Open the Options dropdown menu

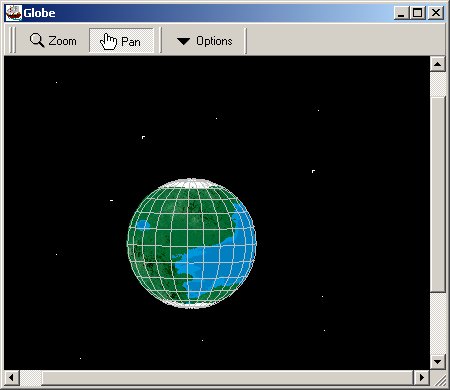(x=205, y=41)
